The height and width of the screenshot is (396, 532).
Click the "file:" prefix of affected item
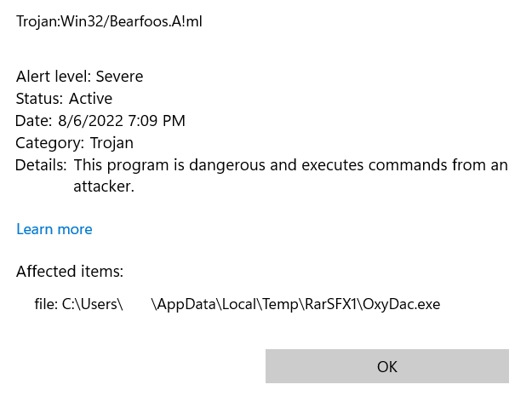coord(46,304)
